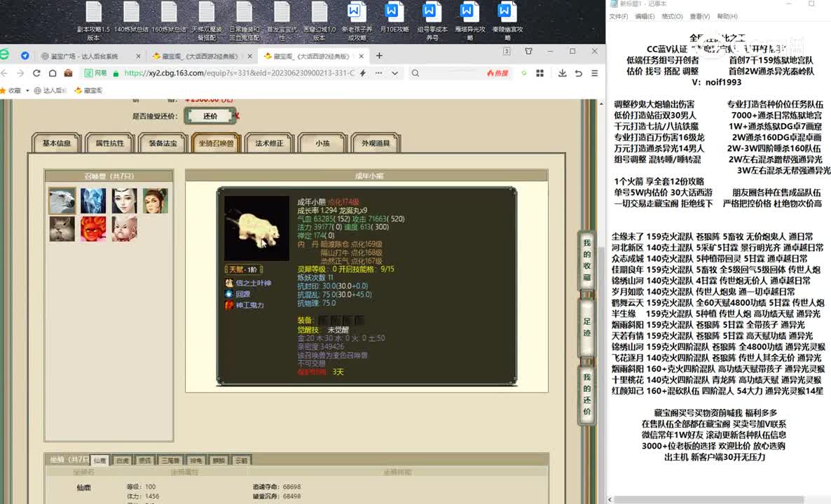Image resolution: width=831 pixels, height=504 pixels.
Task: Open the 基本信息 tab
Action: (57, 143)
